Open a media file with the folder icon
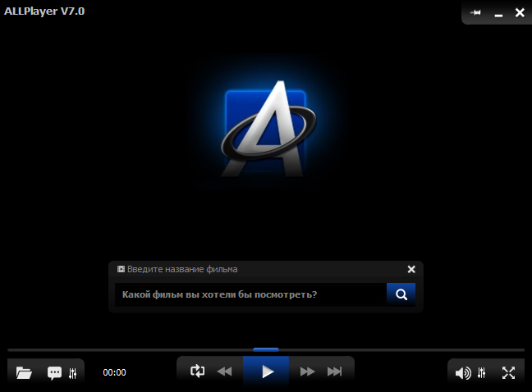The width and height of the screenshot is (532, 392). tap(24, 372)
